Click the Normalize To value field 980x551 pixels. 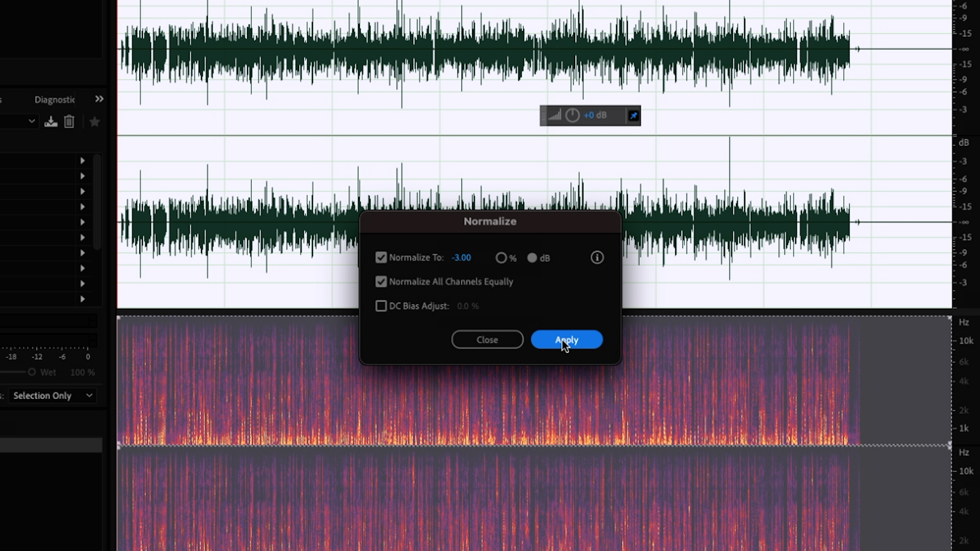click(461, 258)
